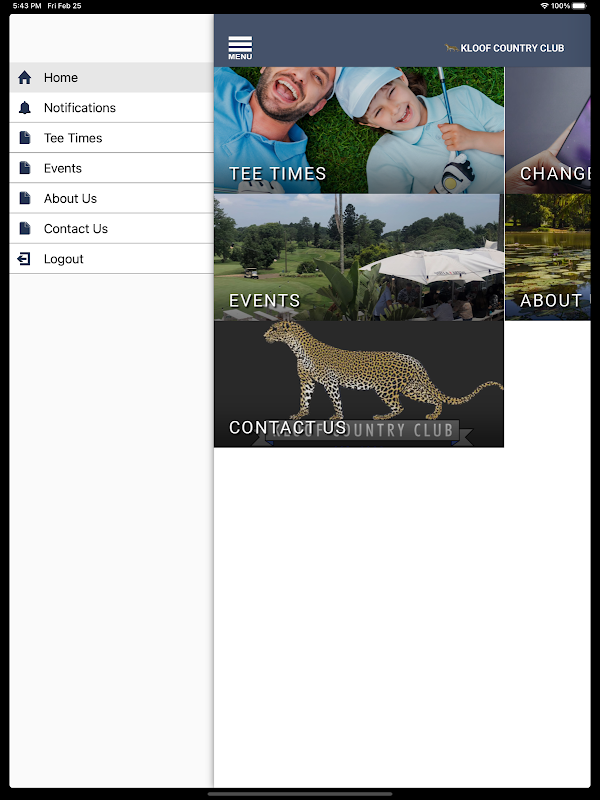Click the Notifications bell icon
This screenshot has height=800, width=600.
24,108
